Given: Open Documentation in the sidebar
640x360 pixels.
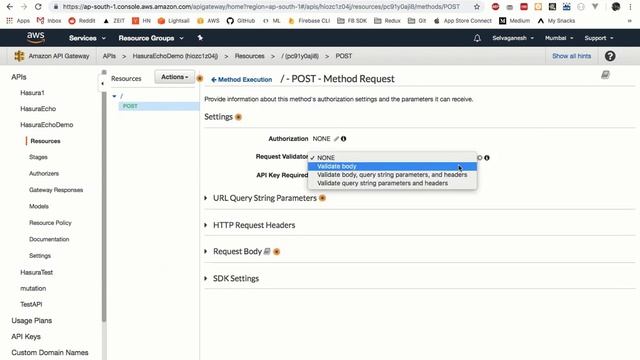Looking at the screenshot, I should (x=49, y=239).
